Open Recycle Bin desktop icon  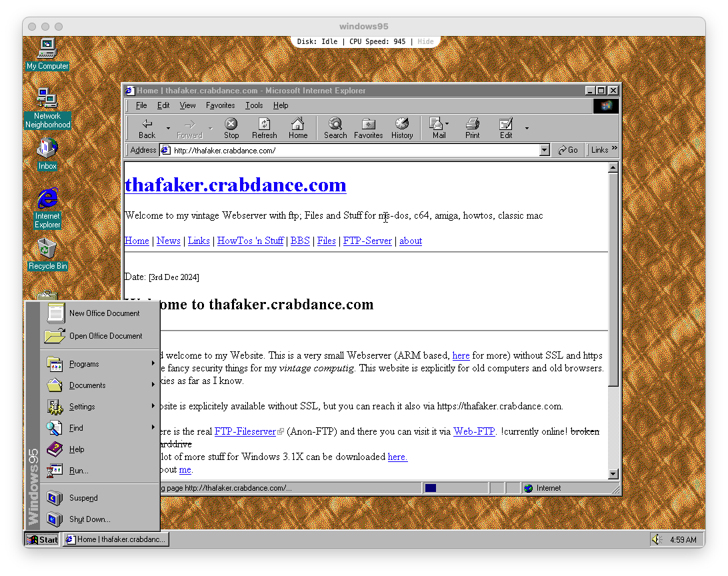coord(47,251)
